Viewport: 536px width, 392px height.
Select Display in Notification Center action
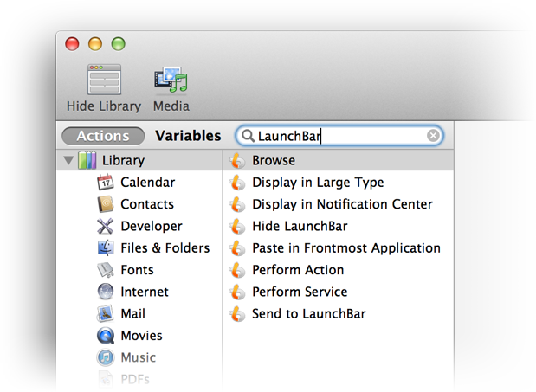click(343, 204)
